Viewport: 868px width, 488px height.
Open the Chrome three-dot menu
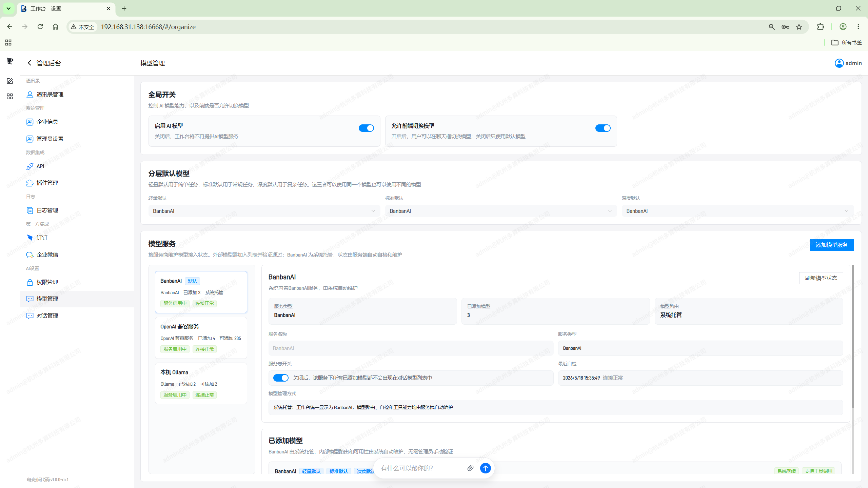click(858, 27)
